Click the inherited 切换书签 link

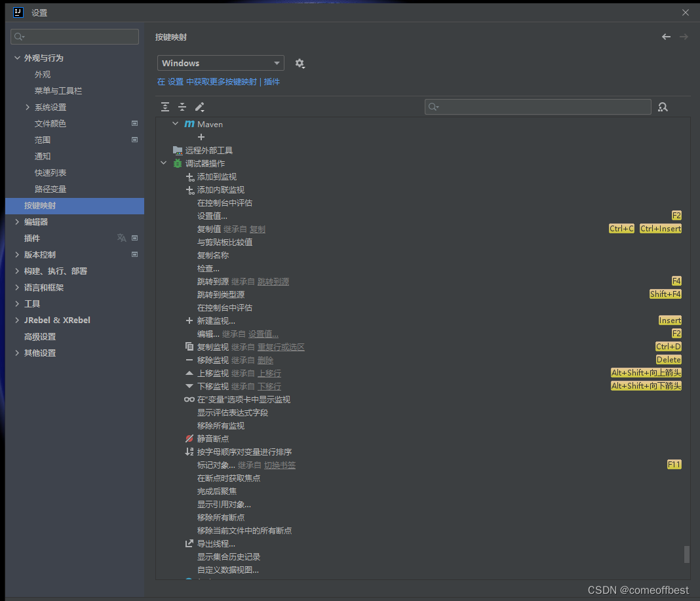[280, 465]
